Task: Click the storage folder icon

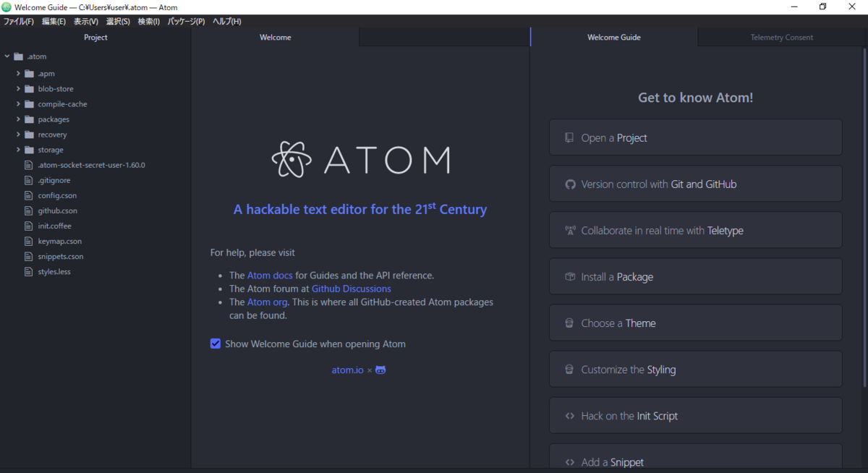Action: pos(30,150)
